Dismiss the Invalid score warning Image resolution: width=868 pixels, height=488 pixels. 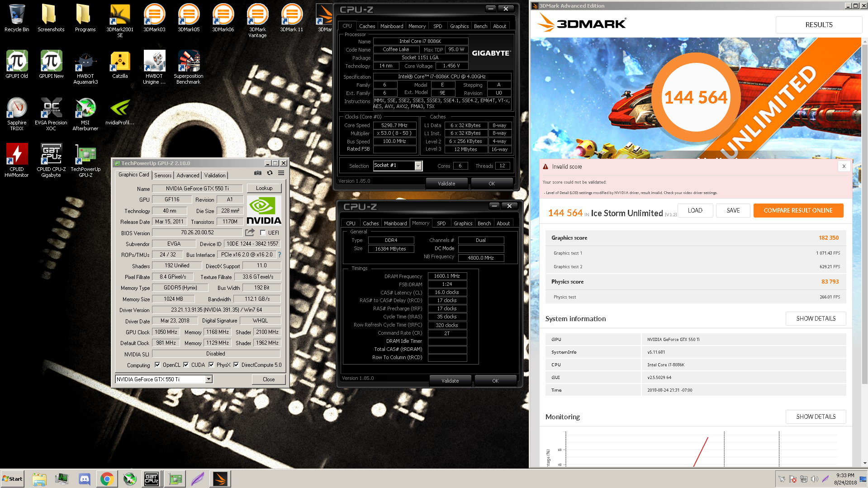click(844, 166)
